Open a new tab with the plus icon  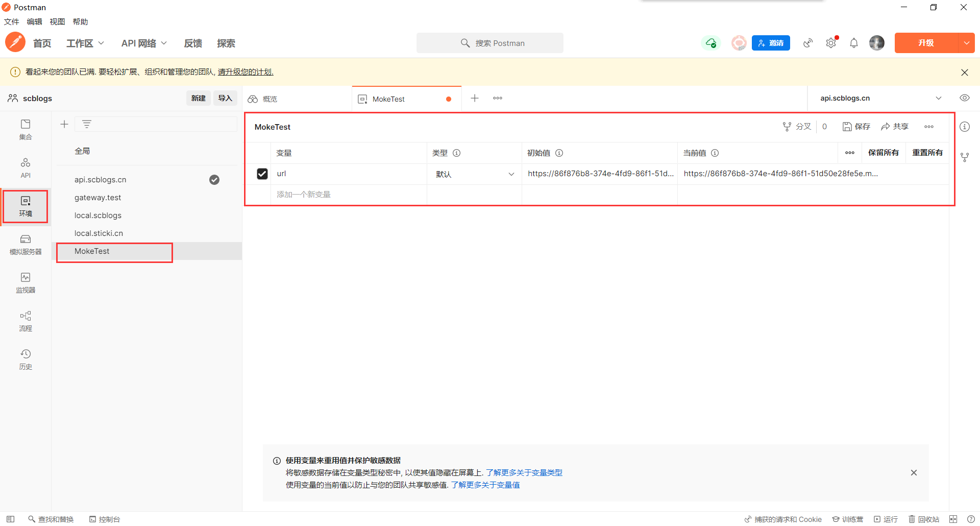click(x=475, y=98)
